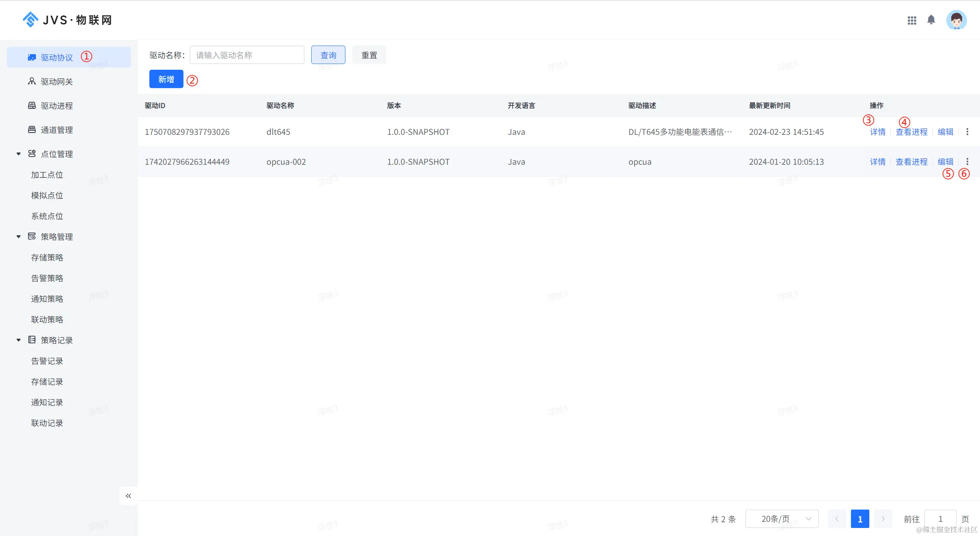The width and height of the screenshot is (980, 536).
Task: Click 编辑 link for opcua-002 row
Action: tap(945, 162)
